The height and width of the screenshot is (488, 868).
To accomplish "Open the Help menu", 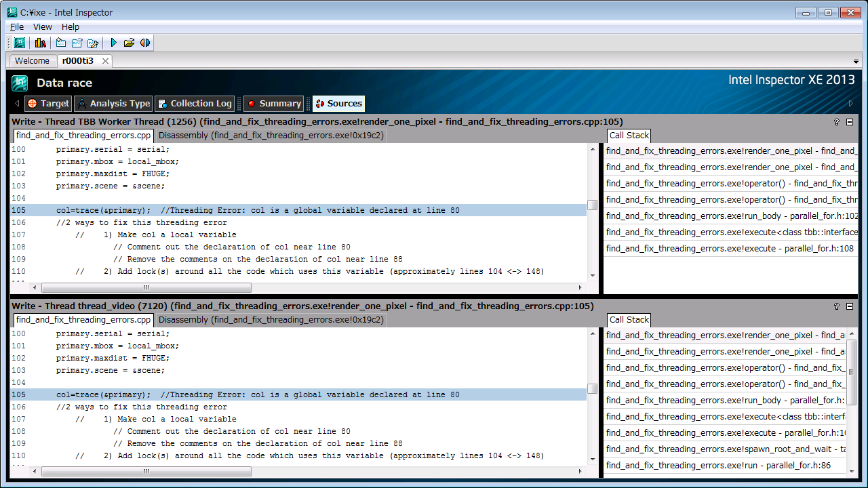I will pos(71,26).
